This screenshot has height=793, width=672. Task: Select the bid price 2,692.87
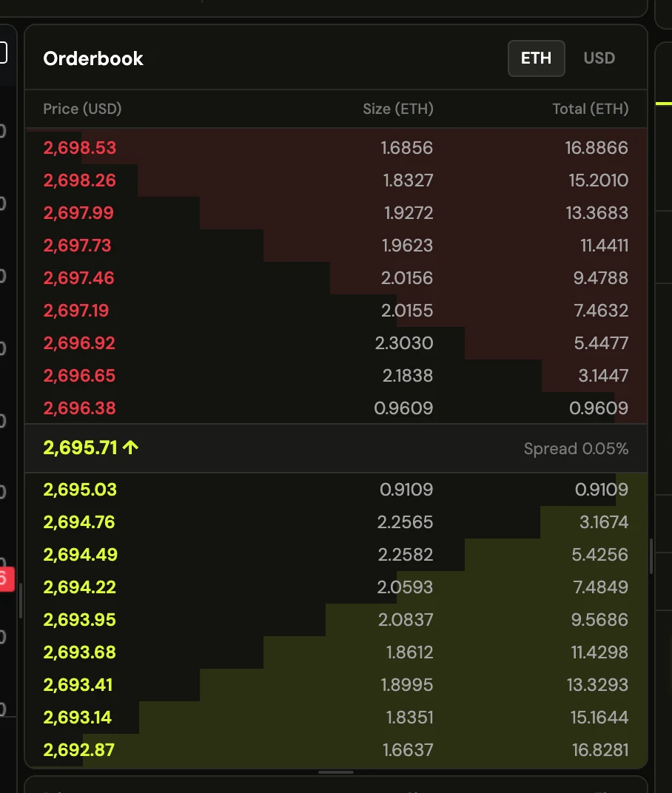(79, 750)
